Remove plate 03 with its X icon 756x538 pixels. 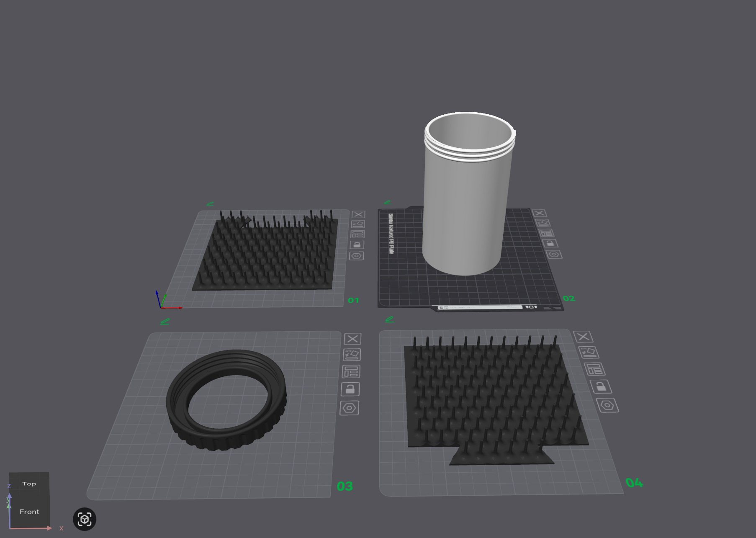[352, 339]
